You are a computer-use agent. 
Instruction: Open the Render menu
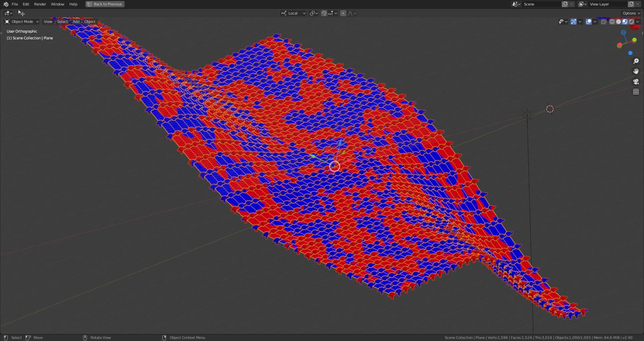[40, 4]
